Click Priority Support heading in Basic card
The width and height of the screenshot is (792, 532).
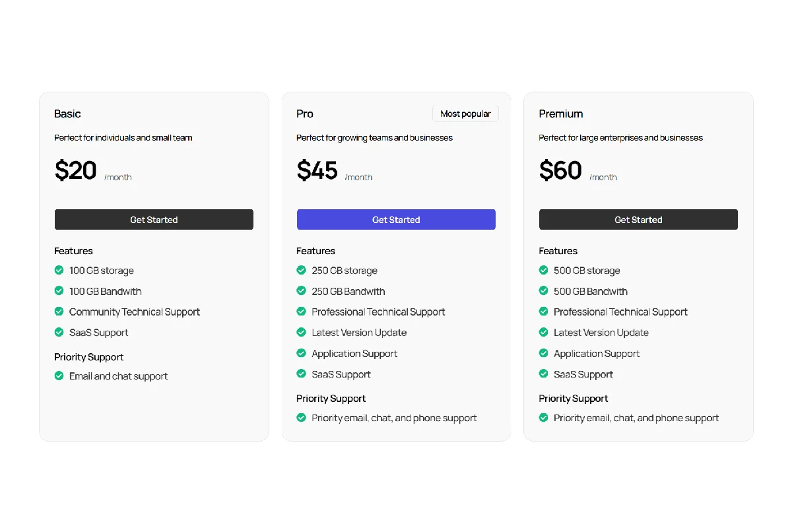point(88,357)
